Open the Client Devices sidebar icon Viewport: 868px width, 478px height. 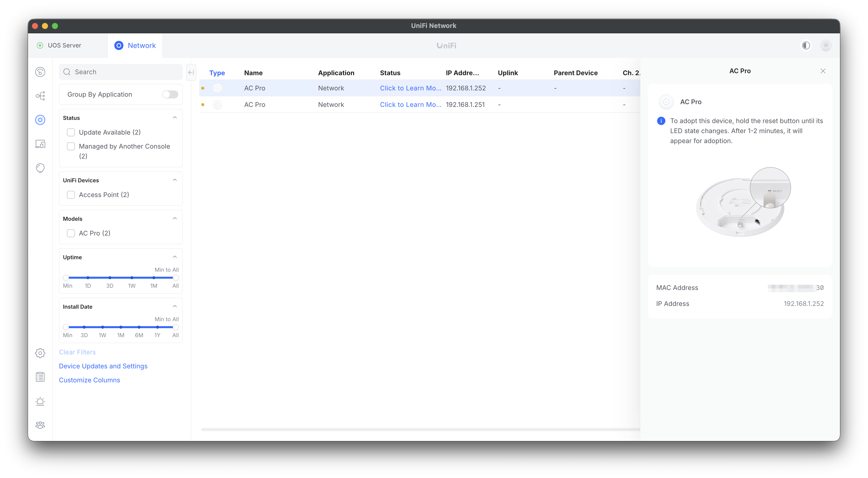pyautogui.click(x=40, y=144)
